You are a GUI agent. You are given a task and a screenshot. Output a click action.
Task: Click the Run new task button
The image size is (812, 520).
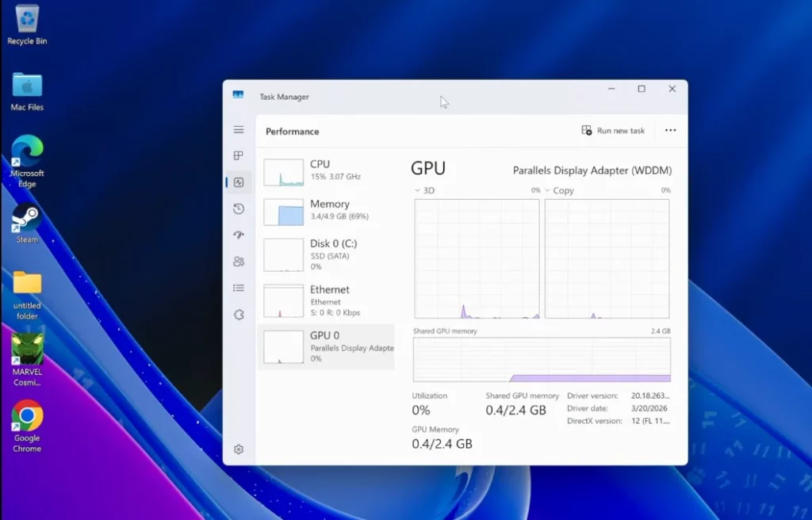click(x=613, y=131)
